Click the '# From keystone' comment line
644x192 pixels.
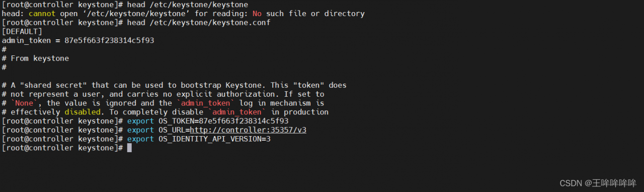tap(35, 58)
